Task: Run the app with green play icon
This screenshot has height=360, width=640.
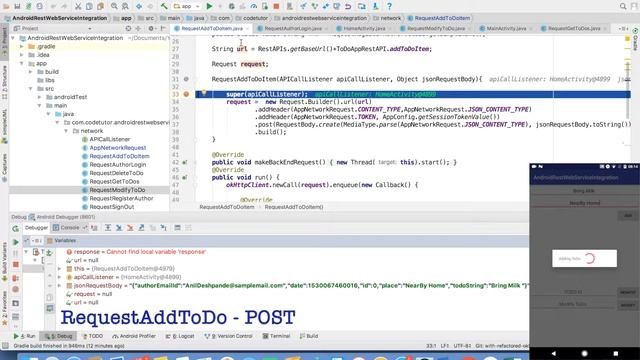Action: click(x=209, y=6)
